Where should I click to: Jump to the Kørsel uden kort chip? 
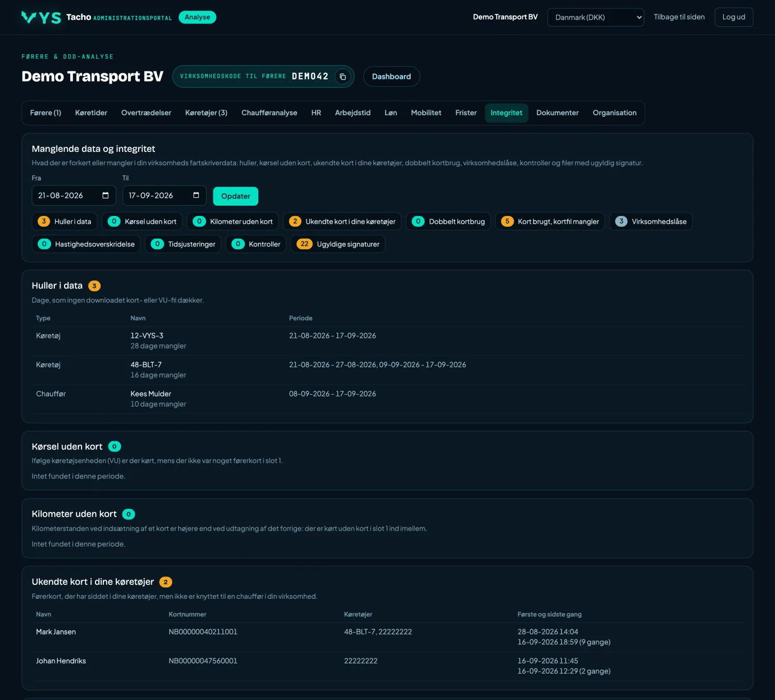pos(142,222)
